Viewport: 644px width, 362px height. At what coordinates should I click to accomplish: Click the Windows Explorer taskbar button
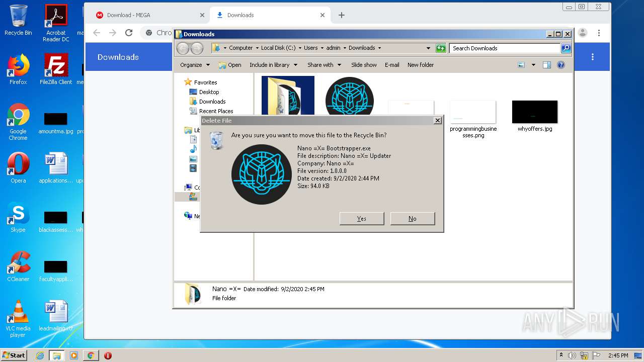(x=57, y=355)
